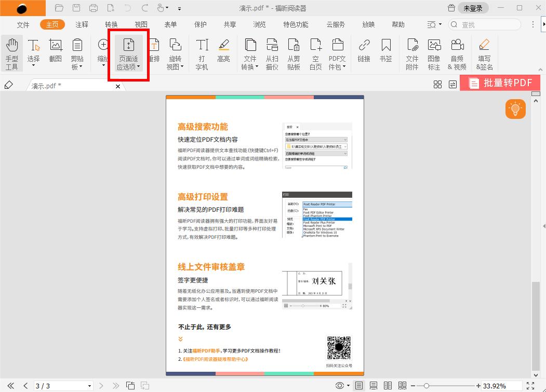
Task: Click the 批量转PDF button
Action: [x=500, y=83]
